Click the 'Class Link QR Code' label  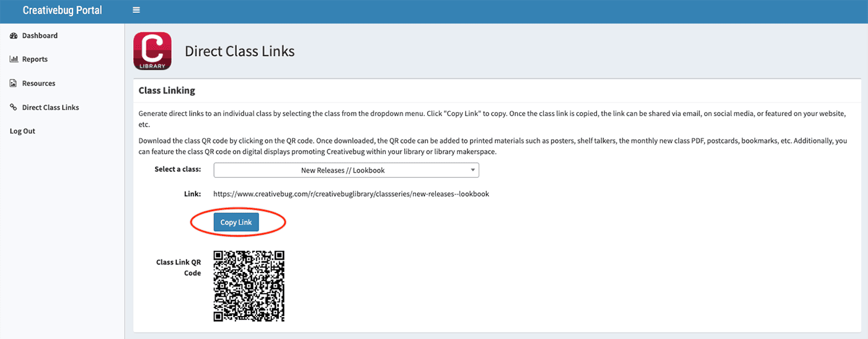[x=179, y=268]
